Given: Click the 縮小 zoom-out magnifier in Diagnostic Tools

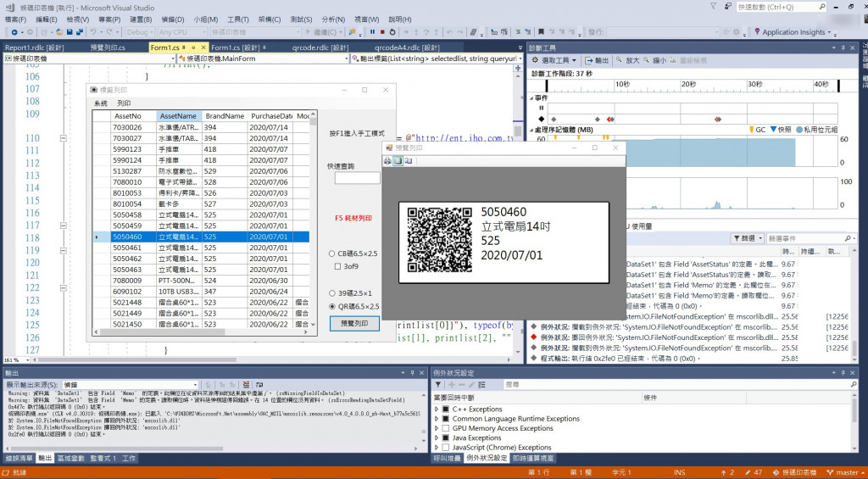Looking at the screenshot, I should point(646,60).
